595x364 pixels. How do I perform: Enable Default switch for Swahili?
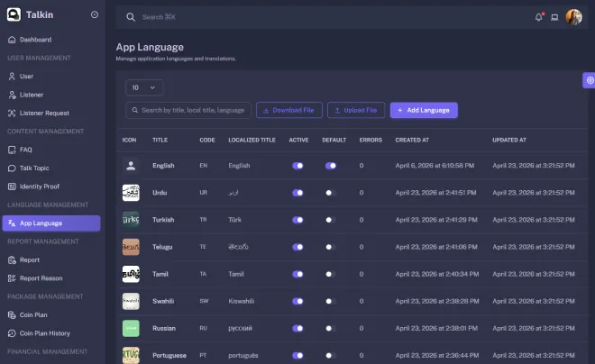click(331, 301)
